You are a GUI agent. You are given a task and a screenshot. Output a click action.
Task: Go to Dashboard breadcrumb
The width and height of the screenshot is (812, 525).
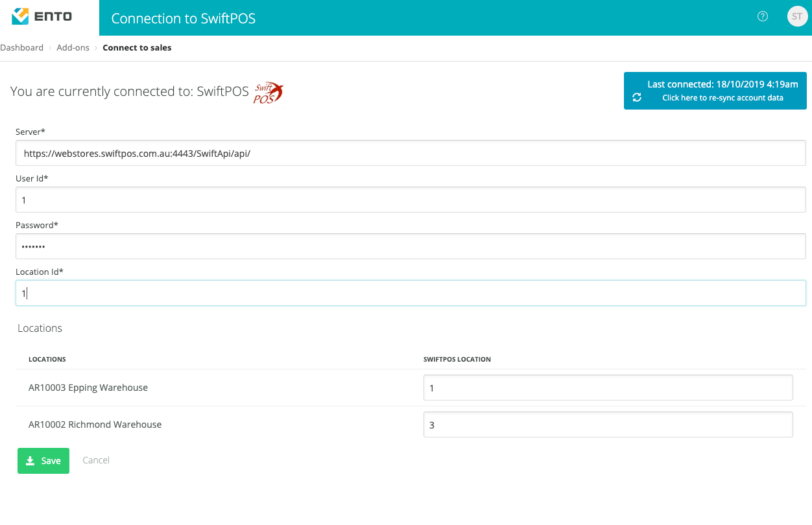point(21,47)
